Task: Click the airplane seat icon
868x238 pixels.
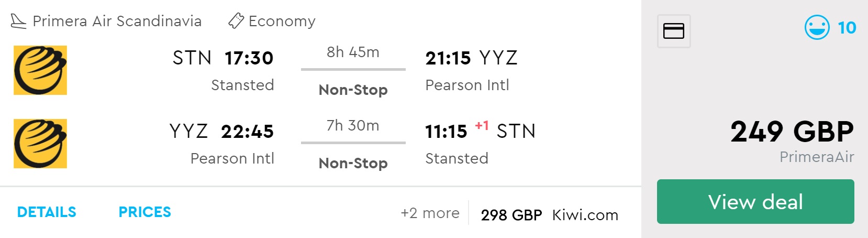Action: (18, 21)
